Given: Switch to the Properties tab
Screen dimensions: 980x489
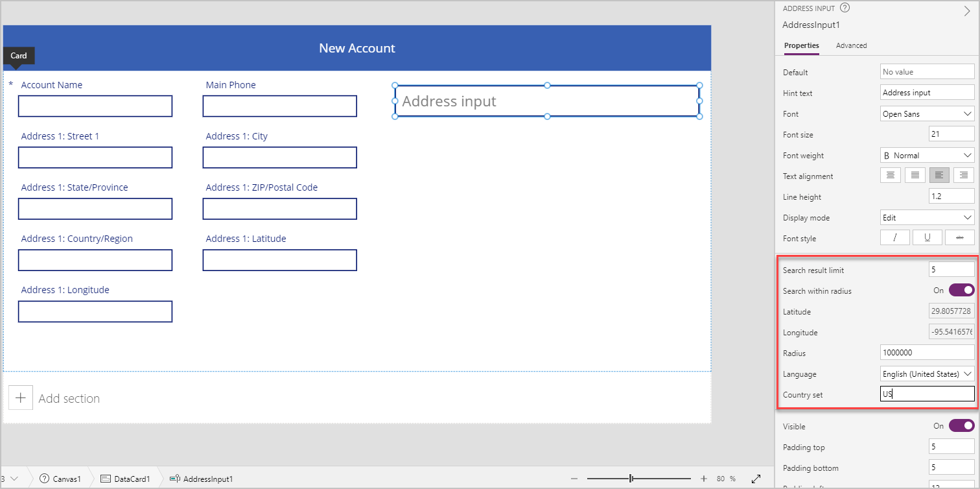Looking at the screenshot, I should (801, 45).
